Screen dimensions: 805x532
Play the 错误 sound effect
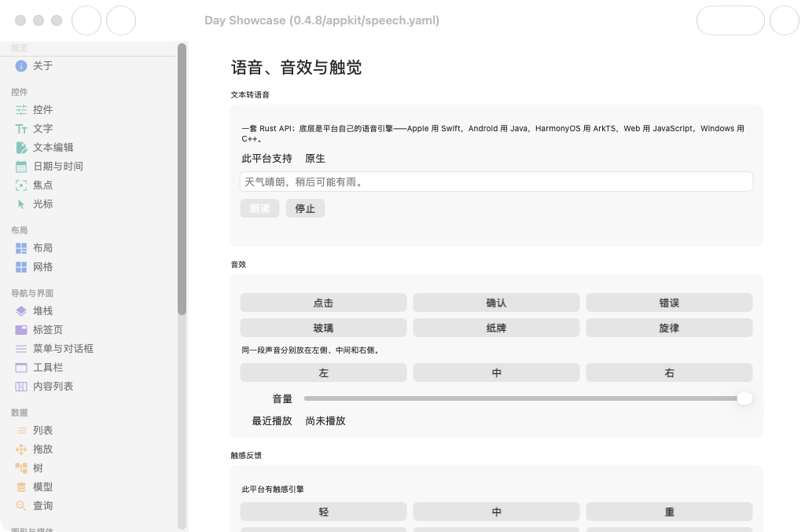click(x=670, y=303)
